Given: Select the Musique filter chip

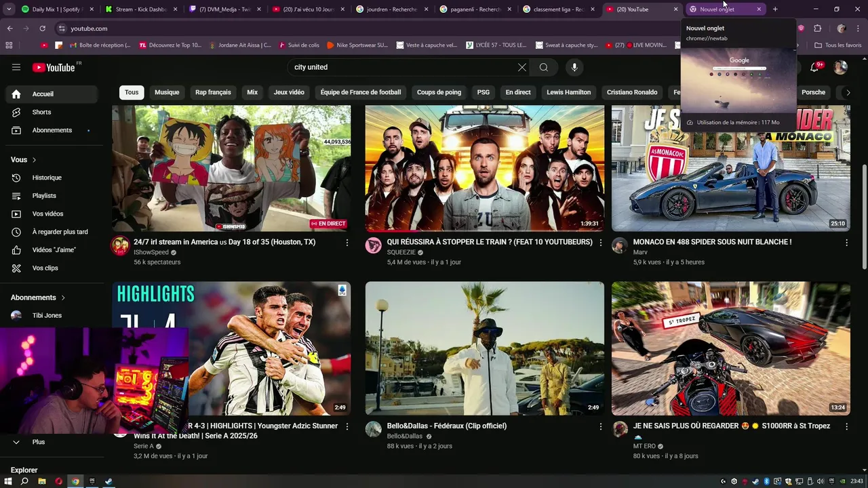Looking at the screenshot, I should 167,92.
